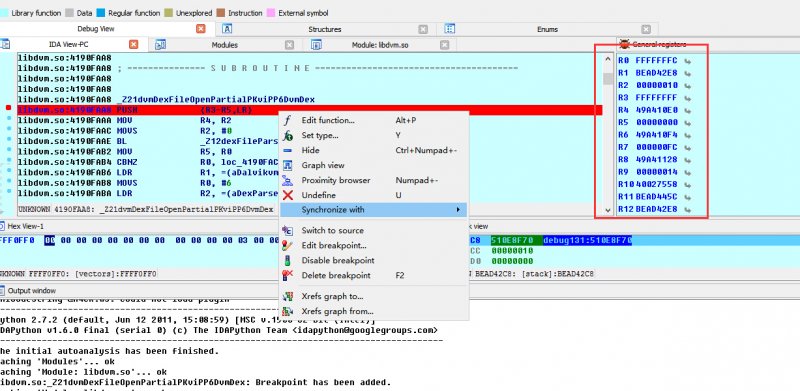
Task: Click the Set type icon
Action: pos(288,135)
